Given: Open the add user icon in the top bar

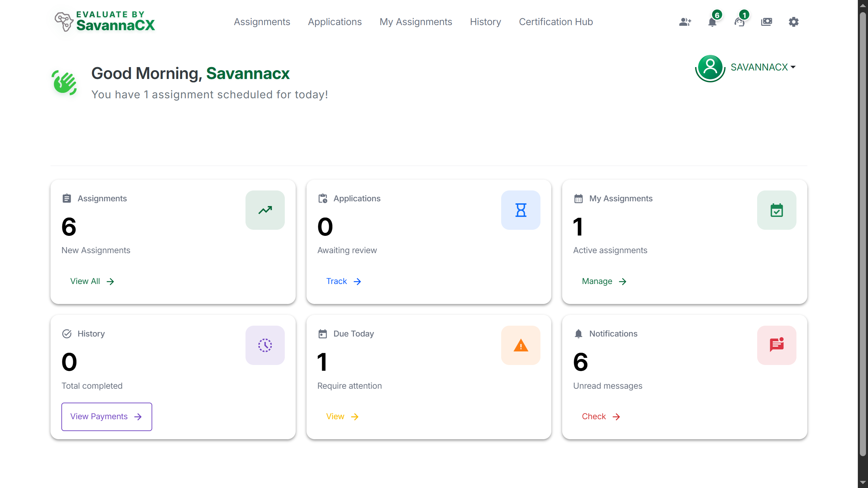Looking at the screenshot, I should click(x=685, y=22).
